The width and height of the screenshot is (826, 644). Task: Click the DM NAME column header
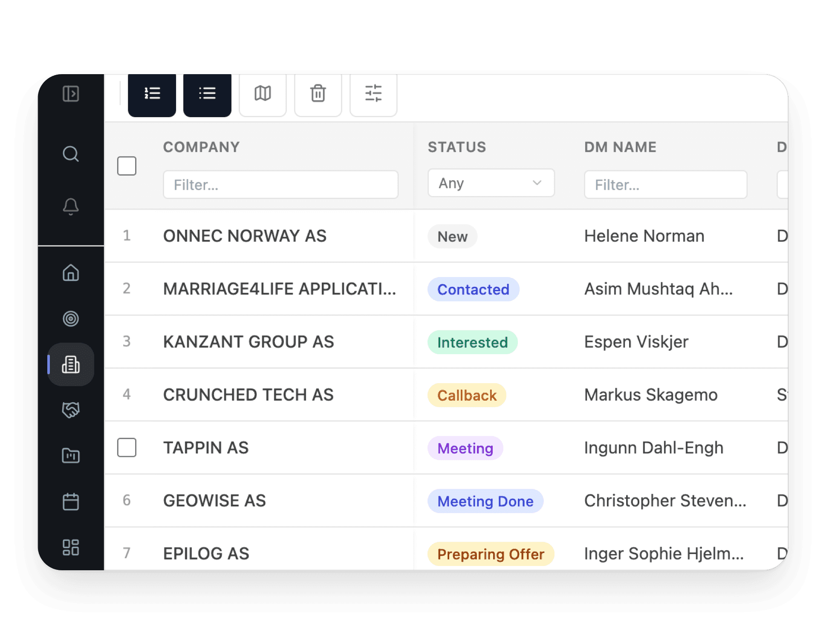[620, 147]
